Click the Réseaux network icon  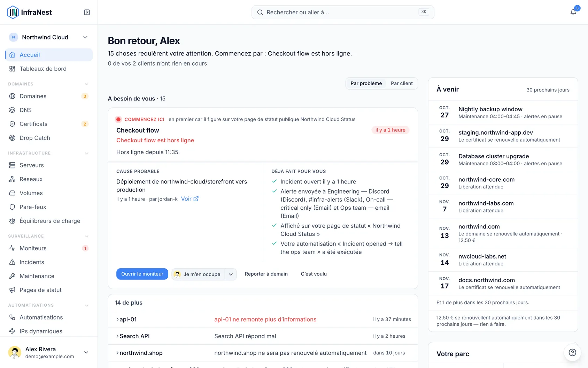pos(12,179)
